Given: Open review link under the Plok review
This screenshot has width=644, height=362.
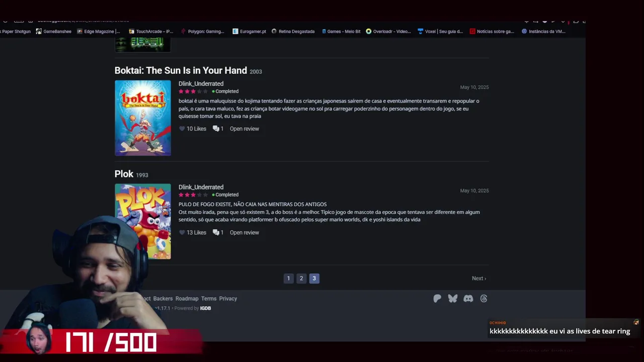Looking at the screenshot, I should 245,232.
